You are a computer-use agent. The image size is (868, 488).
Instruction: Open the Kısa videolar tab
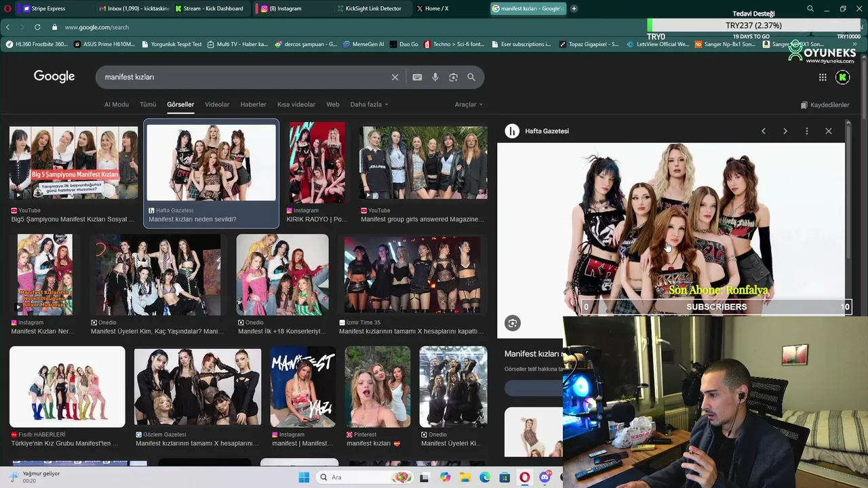pos(296,104)
